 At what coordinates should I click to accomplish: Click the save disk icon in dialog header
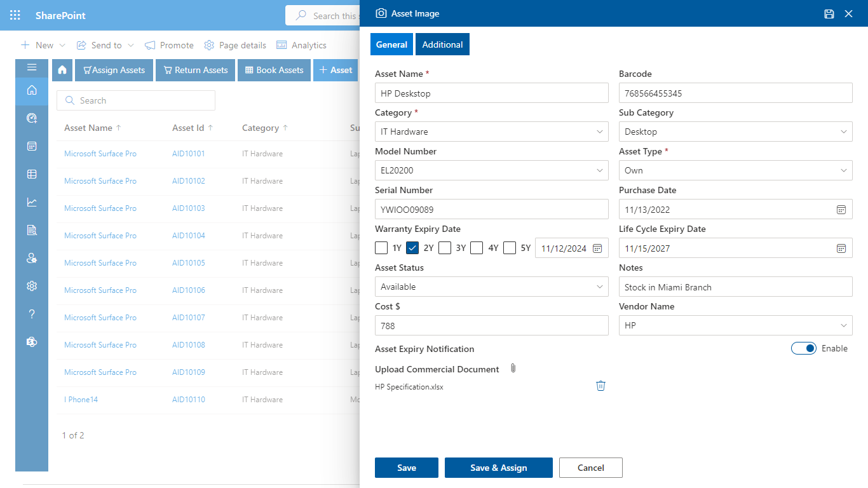tap(829, 13)
